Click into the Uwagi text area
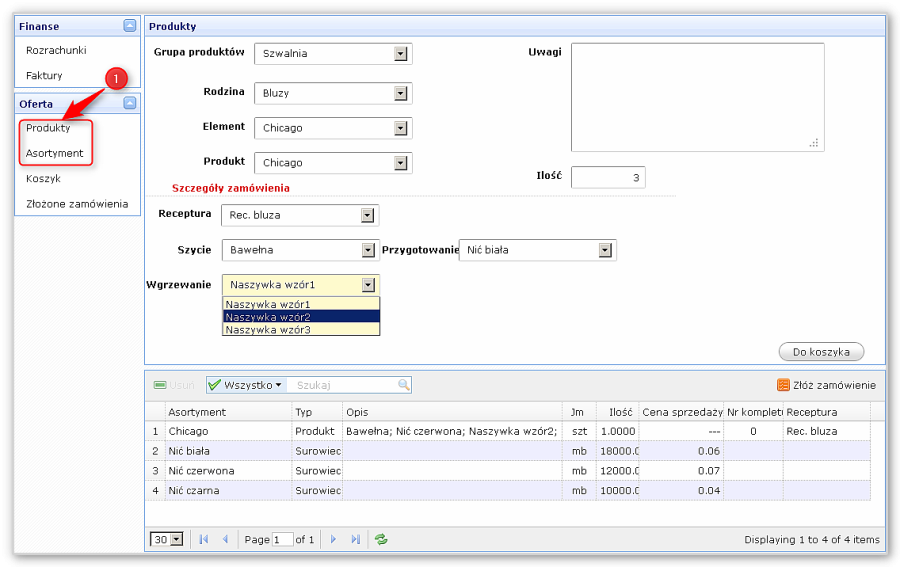The image size is (900, 567). [697, 96]
